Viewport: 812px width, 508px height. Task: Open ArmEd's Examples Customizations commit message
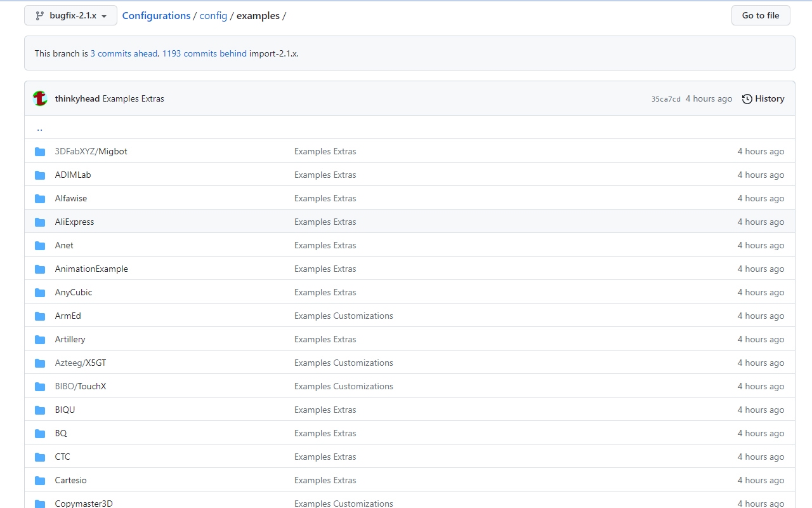(x=344, y=316)
